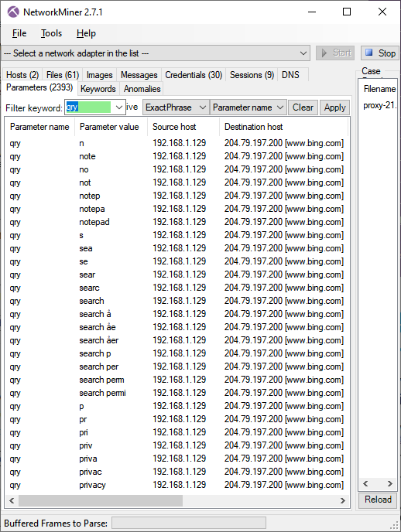Click the parameter list's right scroll arrow
401x532 pixels.
pos(343,500)
